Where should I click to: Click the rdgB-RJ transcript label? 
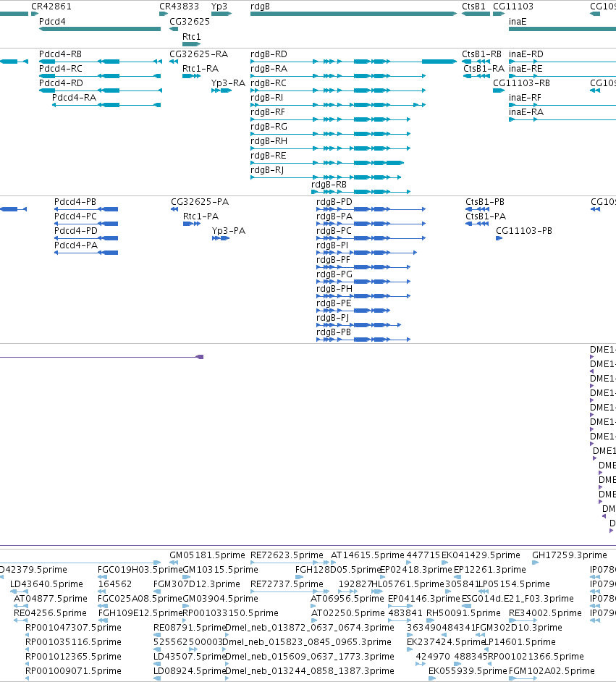tap(267, 170)
